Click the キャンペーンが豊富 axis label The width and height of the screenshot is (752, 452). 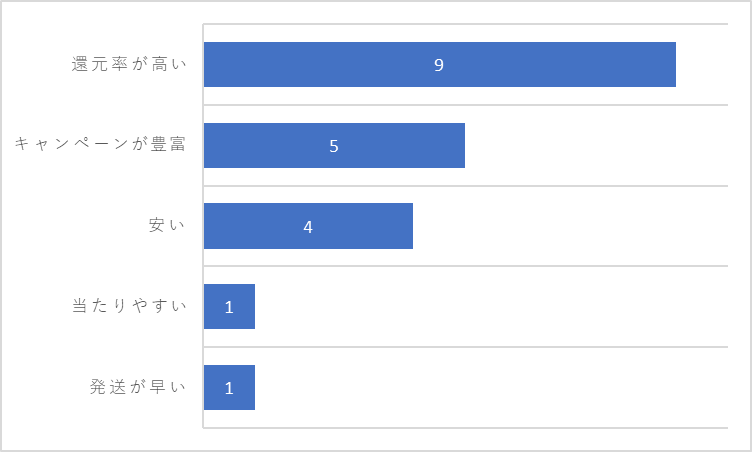(100, 144)
